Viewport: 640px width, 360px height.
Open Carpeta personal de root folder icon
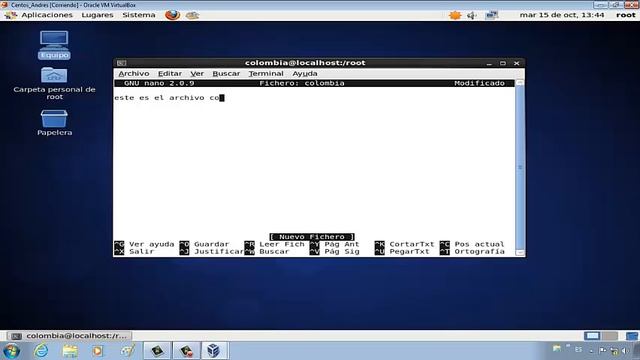tap(54, 83)
